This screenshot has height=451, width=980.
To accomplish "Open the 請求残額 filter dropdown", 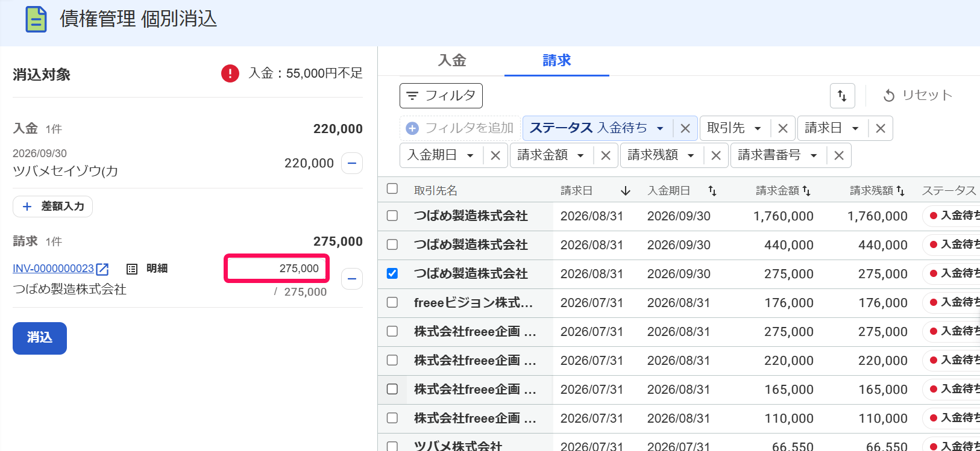I will pyautogui.click(x=661, y=155).
